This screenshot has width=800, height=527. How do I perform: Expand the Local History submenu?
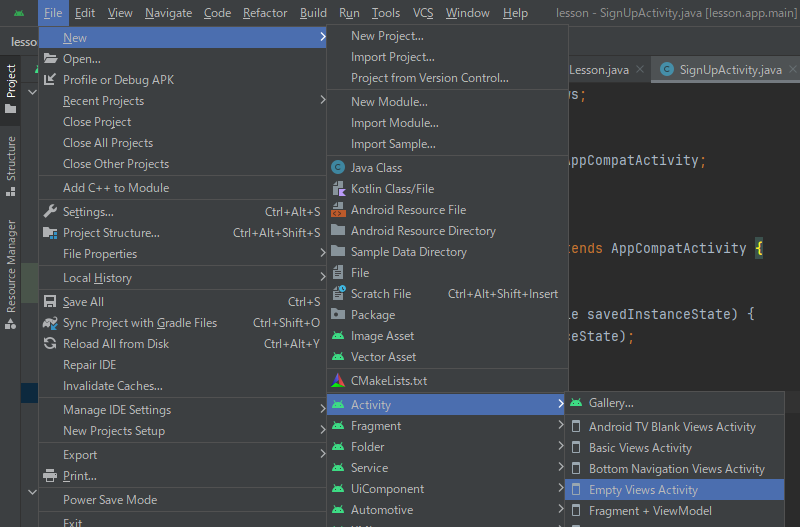pyautogui.click(x=182, y=278)
